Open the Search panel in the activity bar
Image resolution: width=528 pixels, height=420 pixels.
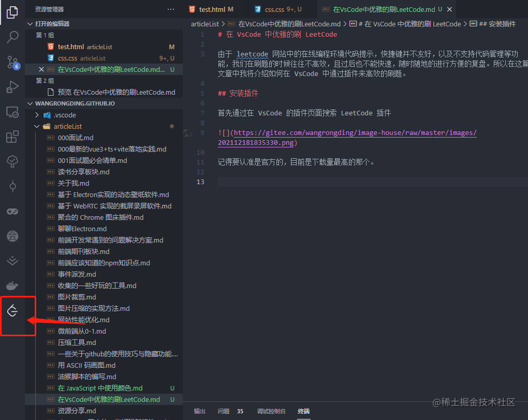click(x=12, y=37)
